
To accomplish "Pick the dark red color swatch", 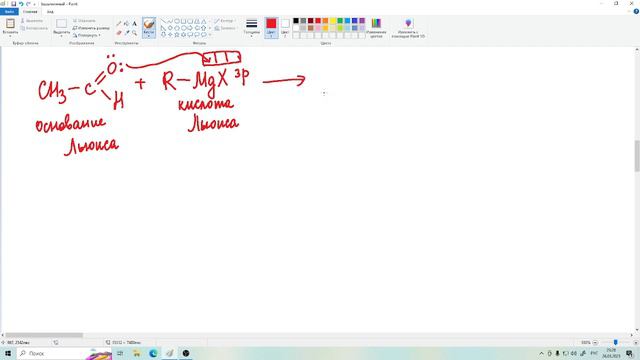I will [x=311, y=21].
